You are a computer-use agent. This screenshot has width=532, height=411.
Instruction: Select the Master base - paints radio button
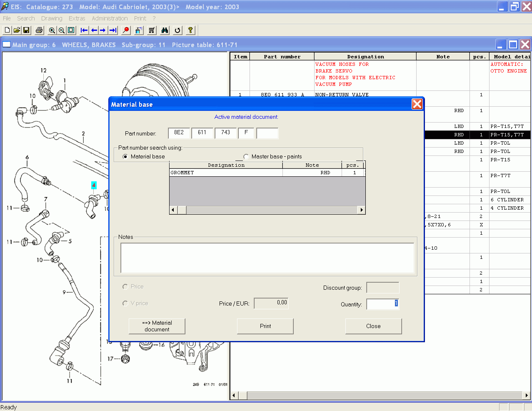(246, 157)
